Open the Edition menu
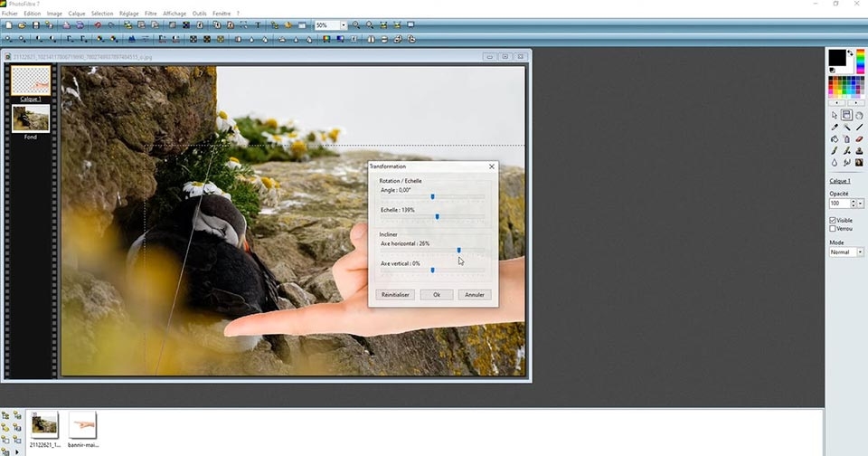The width and height of the screenshot is (868, 456). [33, 14]
